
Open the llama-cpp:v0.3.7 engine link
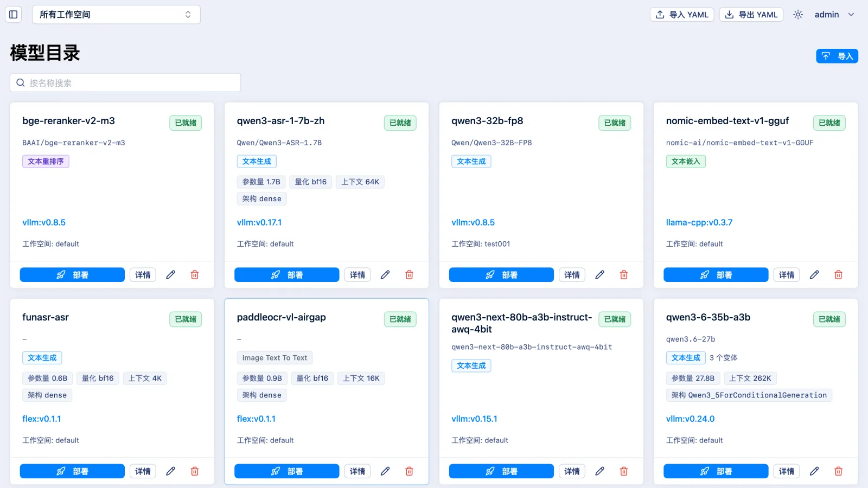point(699,222)
